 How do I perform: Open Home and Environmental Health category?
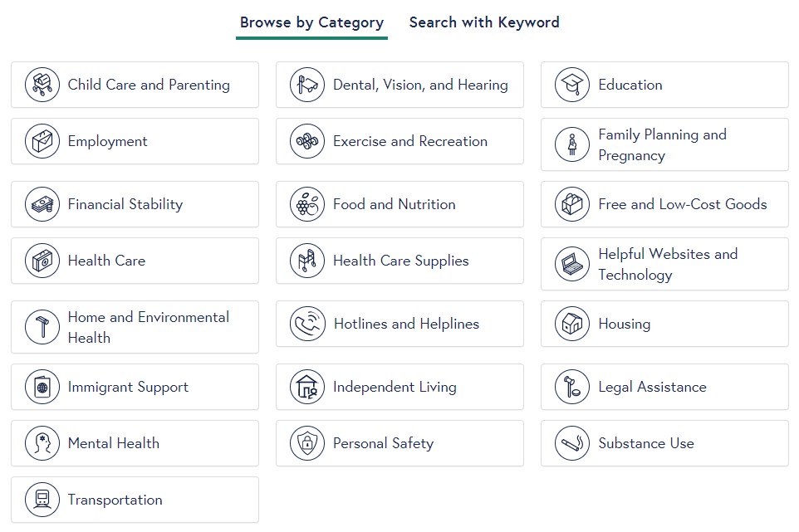pyautogui.click(x=135, y=327)
